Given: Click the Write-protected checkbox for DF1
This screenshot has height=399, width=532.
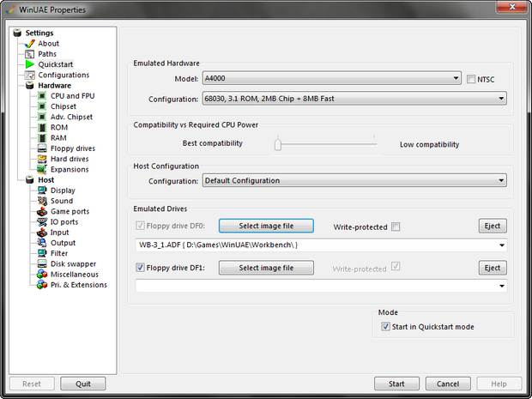Looking at the screenshot, I should 396,266.
